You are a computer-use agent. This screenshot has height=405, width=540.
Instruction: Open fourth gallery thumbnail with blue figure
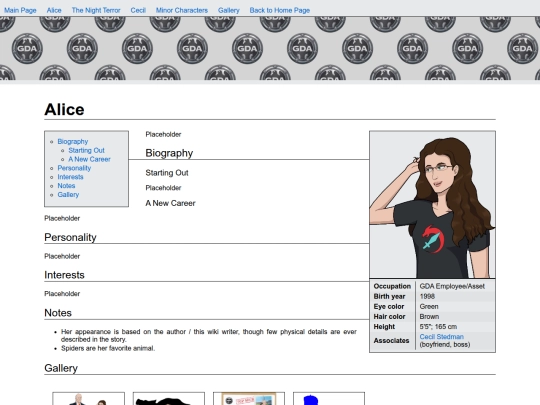coord(329,398)
